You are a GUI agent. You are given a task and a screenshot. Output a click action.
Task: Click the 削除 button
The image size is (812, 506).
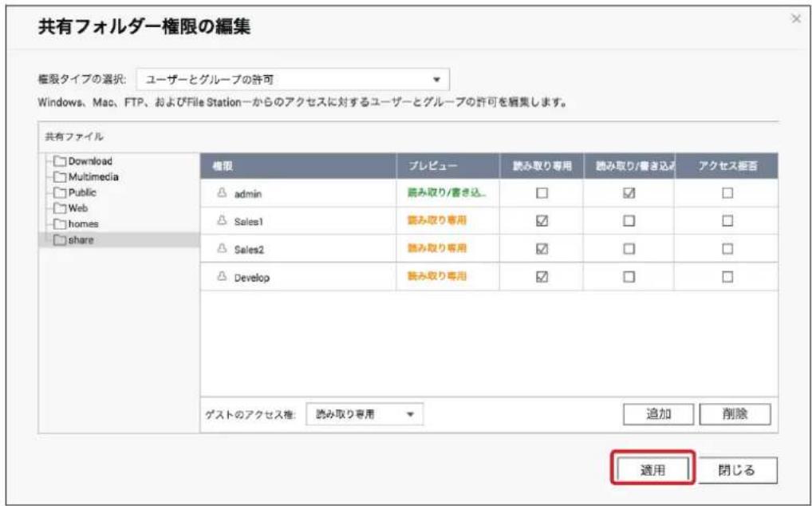click(735, 413)
